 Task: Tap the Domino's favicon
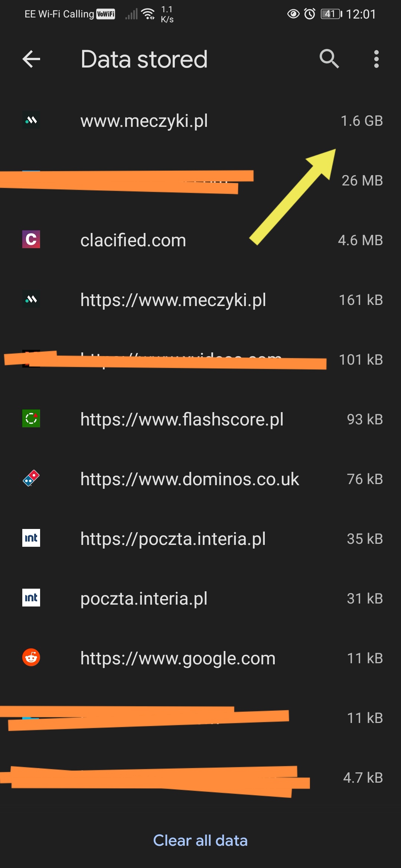tap(31, 479)
